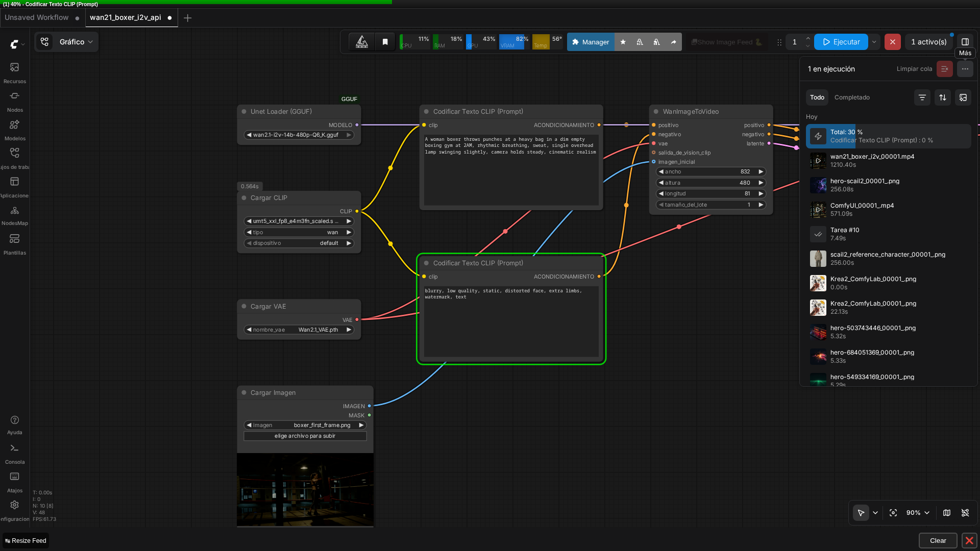
Task: Toggle collapse dot on Cargar CLIP node
Action: [244, 198]
